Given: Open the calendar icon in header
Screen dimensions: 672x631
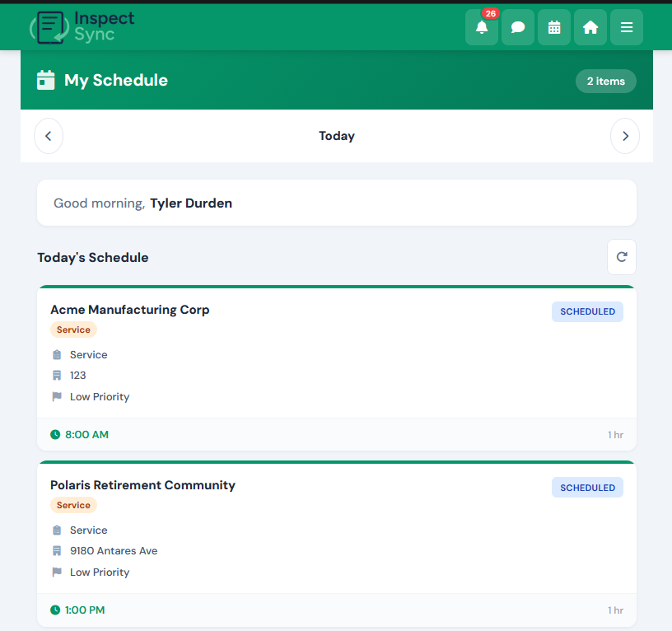Looking at the screenshot, I should click(554, 27).
